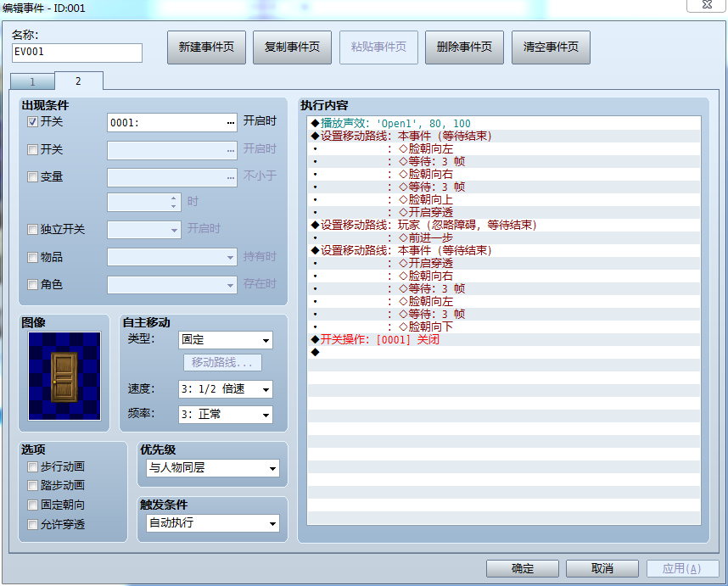Click the 删除事件页 button
This screenshot has height=586, width=728.
click(464, 47)
